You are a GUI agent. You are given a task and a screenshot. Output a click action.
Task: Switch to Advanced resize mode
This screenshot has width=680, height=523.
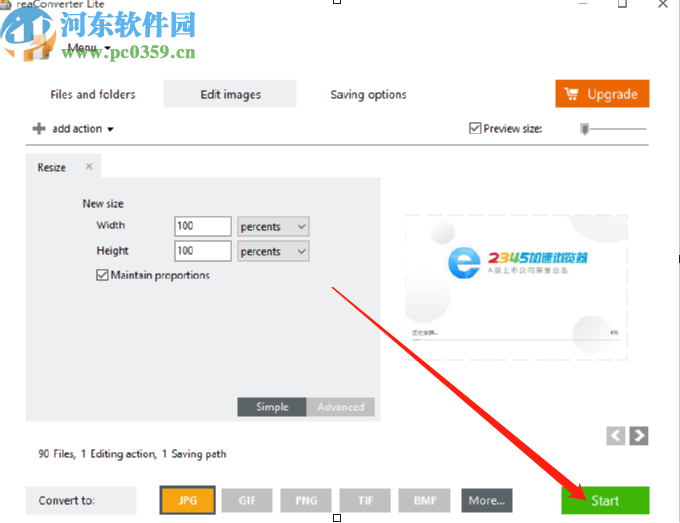tap(340, 407)
